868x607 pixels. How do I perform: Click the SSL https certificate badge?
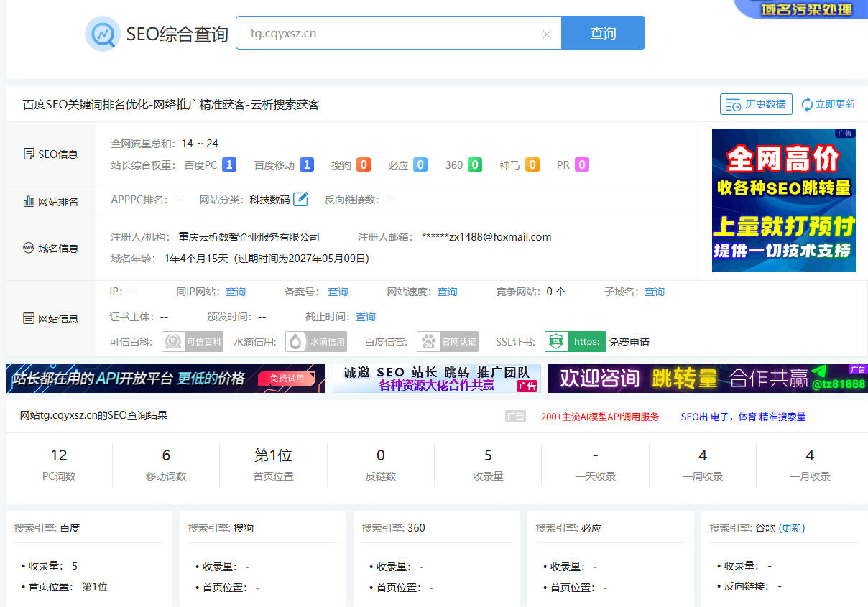pos(576,341)
